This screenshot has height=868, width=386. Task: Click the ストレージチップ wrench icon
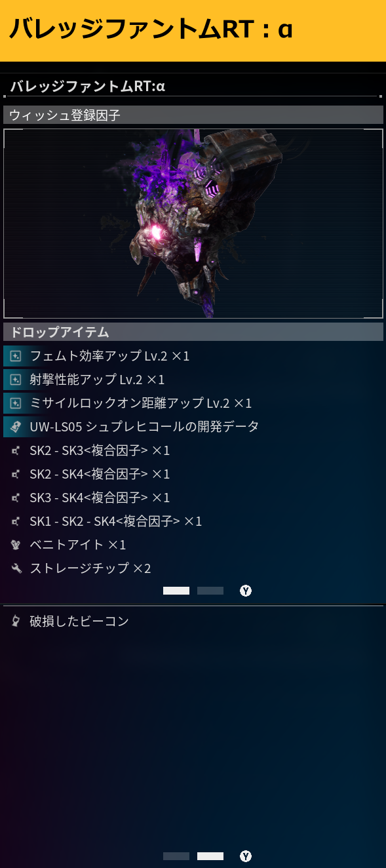coord(16,568)
